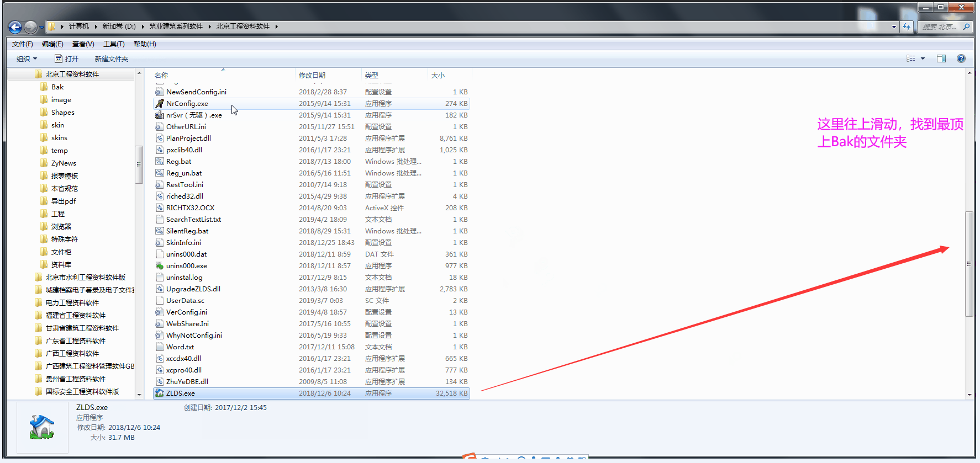Open the 文件(F) menu
This screenshot has width=980, height=463.
coord(23,44)
